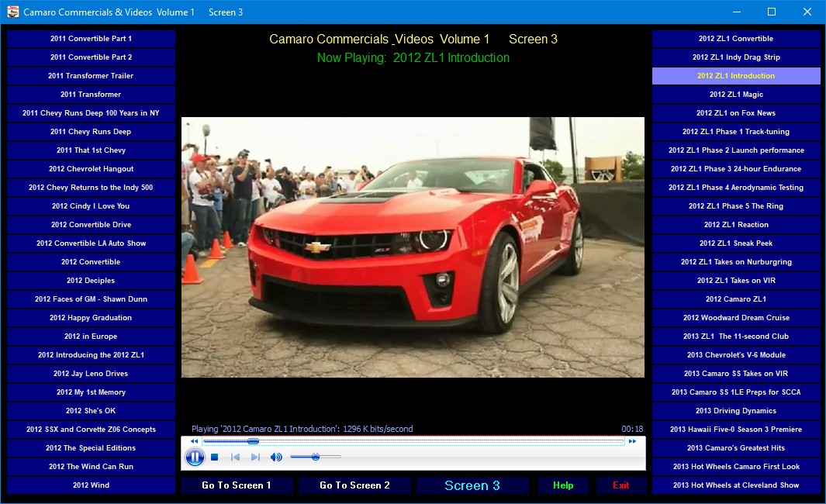Image resolution: width=826 pixels, height=504 pixels.
Task: Select highlighted 2012 ZL1 Introduction entry
Action: (x=736, y=76)
